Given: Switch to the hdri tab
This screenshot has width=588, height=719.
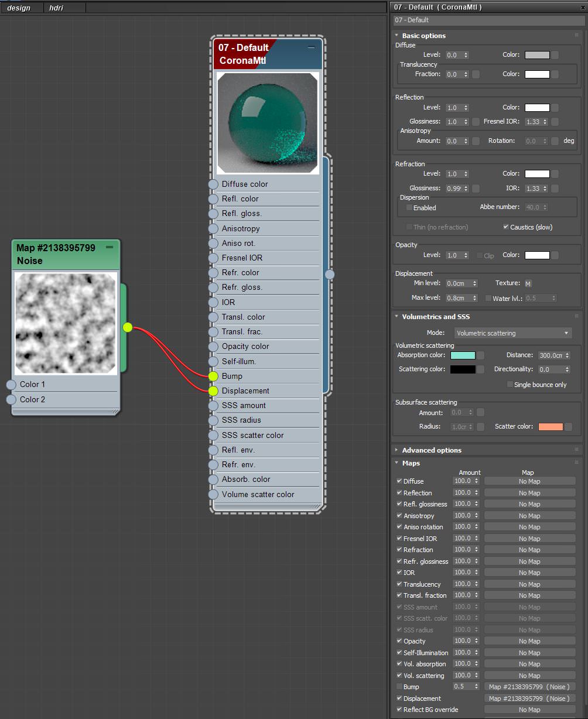Looking at the screenshot, I should point(56,8).
